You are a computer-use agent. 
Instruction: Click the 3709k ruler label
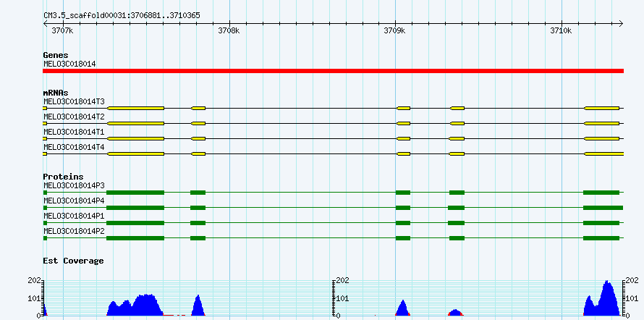pos(394,30)
